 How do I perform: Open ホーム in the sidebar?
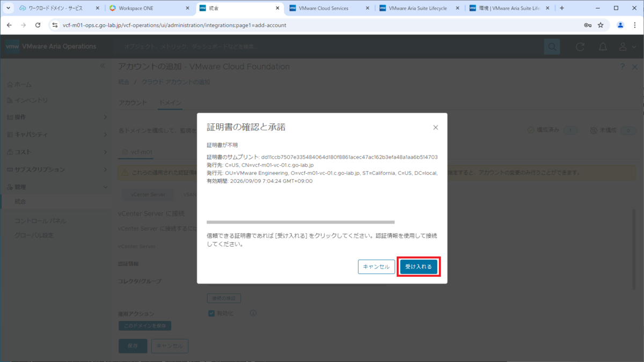(x=19, y=85)
